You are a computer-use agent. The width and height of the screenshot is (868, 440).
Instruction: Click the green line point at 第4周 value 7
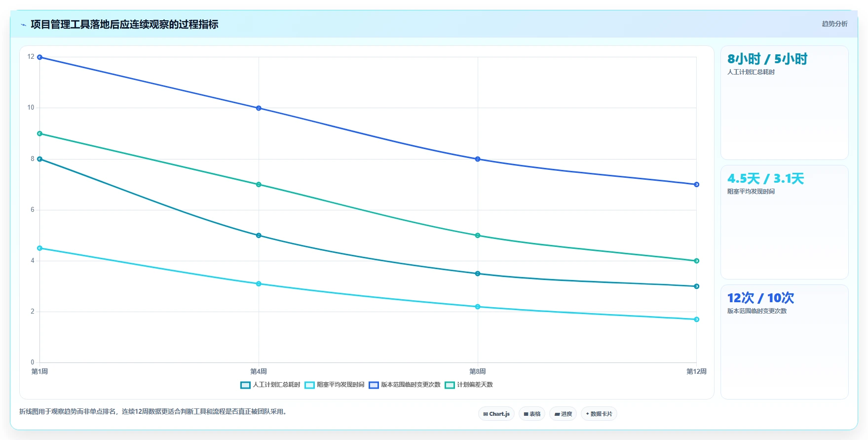coord(259,185)
